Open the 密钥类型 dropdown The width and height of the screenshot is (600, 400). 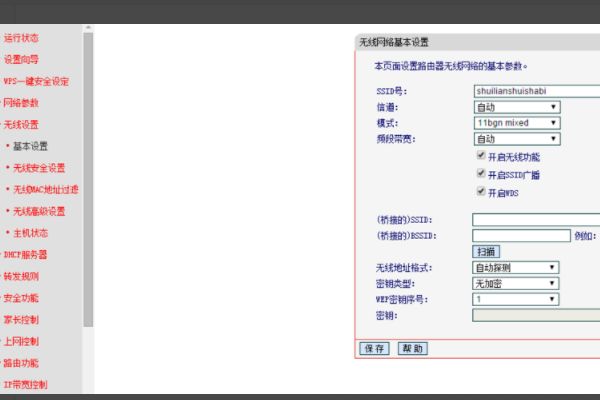(x=515, y=284)
